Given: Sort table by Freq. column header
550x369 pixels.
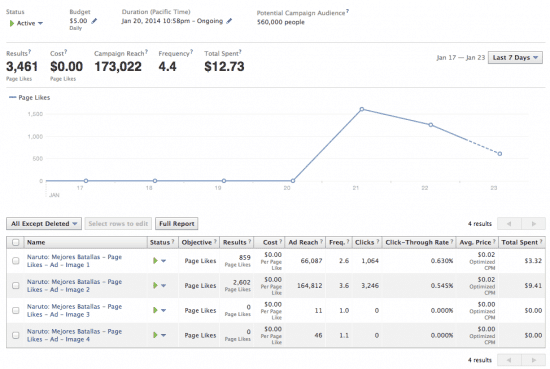Looking at the screenshot, I should point(337,242).
